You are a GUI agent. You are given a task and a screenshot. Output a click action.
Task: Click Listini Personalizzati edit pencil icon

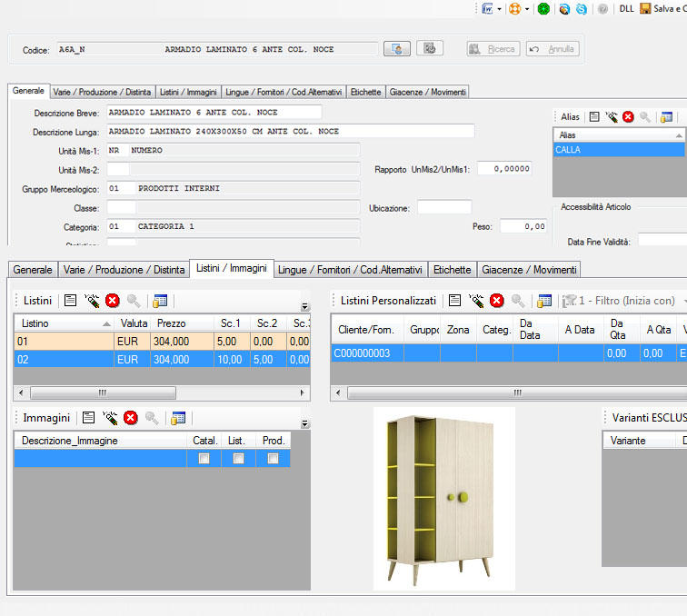pyautogui.click(x=476, y=301)
